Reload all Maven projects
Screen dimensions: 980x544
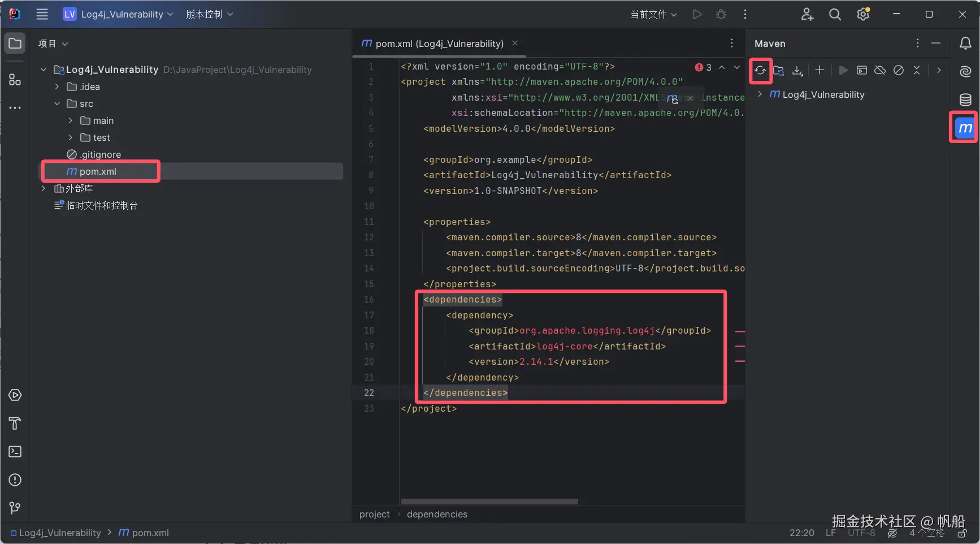coord(760,70)
